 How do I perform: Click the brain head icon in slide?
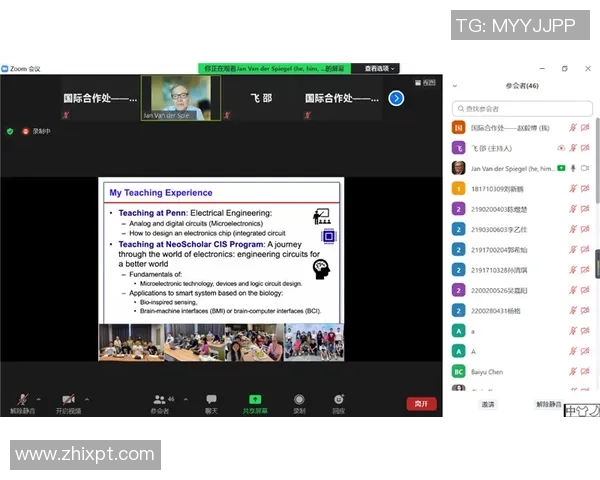(321, 269)
